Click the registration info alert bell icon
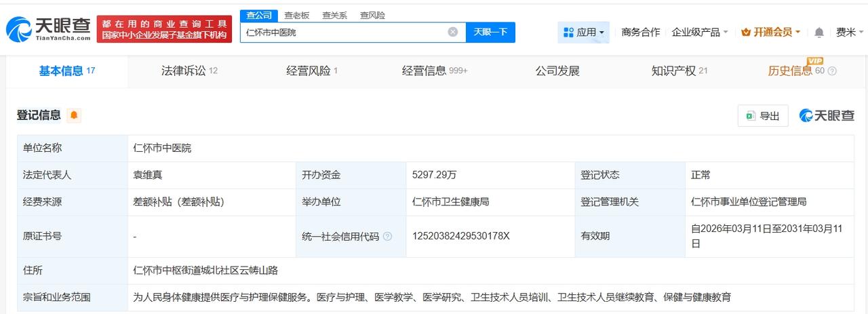The height and width of the screenshot is (314, 868). (74, 115)
